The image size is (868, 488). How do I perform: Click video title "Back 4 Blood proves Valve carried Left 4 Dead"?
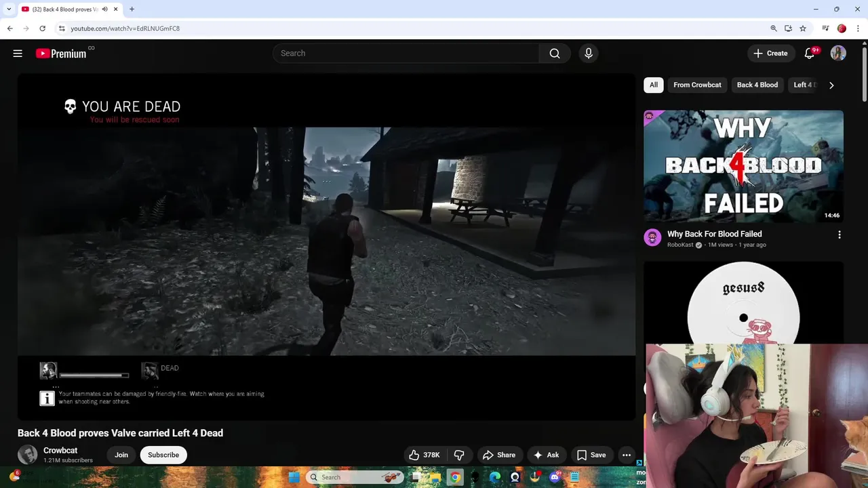tap(120, 433)
